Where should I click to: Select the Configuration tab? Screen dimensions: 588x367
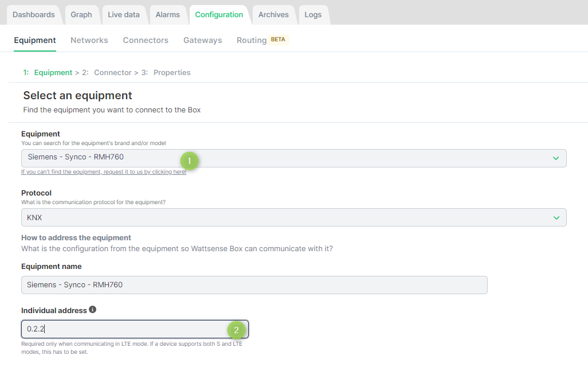(219, 15)
